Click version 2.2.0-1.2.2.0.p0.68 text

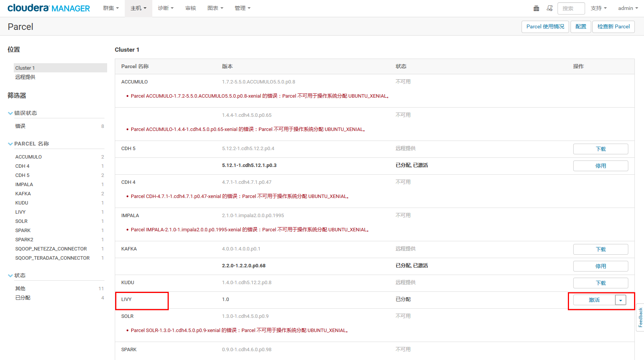click(x=244, y=266)
